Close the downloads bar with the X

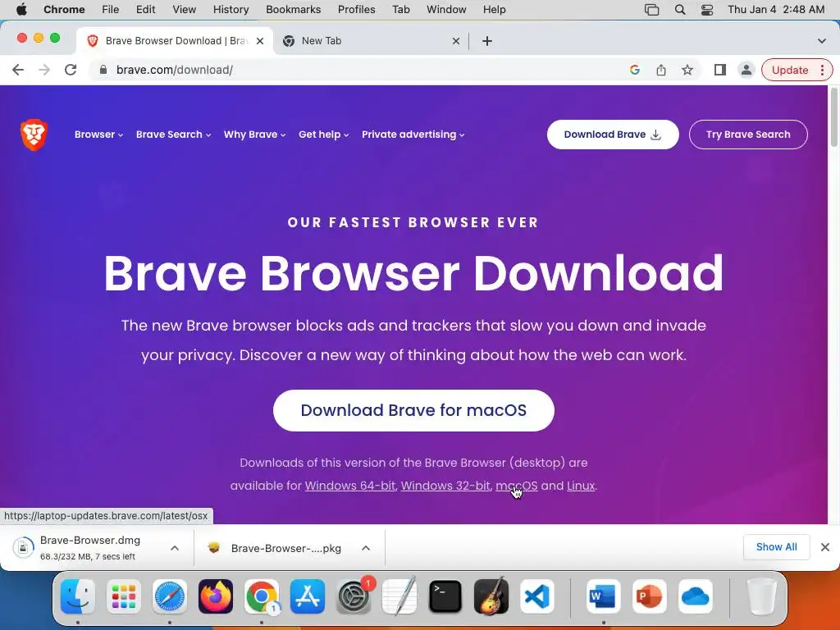825,547
